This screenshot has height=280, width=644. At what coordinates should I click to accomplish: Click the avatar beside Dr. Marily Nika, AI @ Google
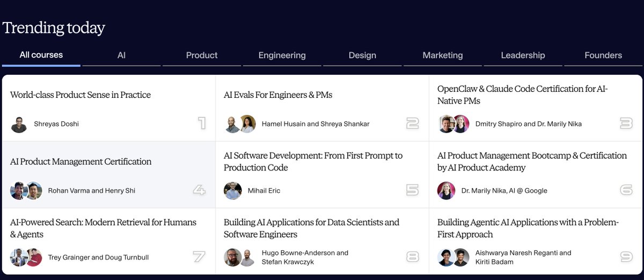click(446, 191)
